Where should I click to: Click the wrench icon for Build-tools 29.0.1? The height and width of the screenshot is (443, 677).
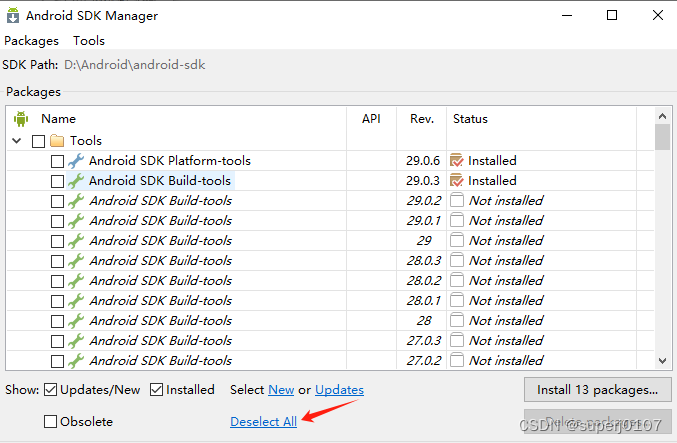click(x=76, y=221)
